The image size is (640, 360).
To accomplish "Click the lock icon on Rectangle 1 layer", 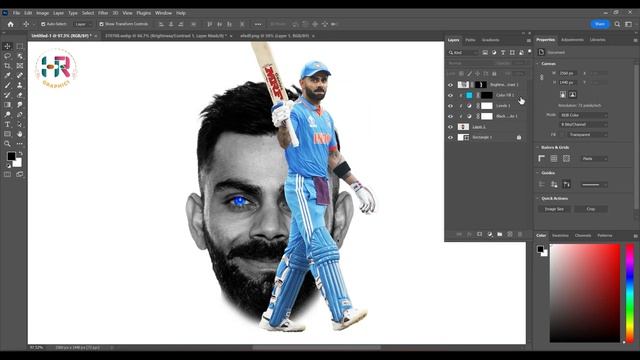I will pyautogui.click(x=519, y=138).
